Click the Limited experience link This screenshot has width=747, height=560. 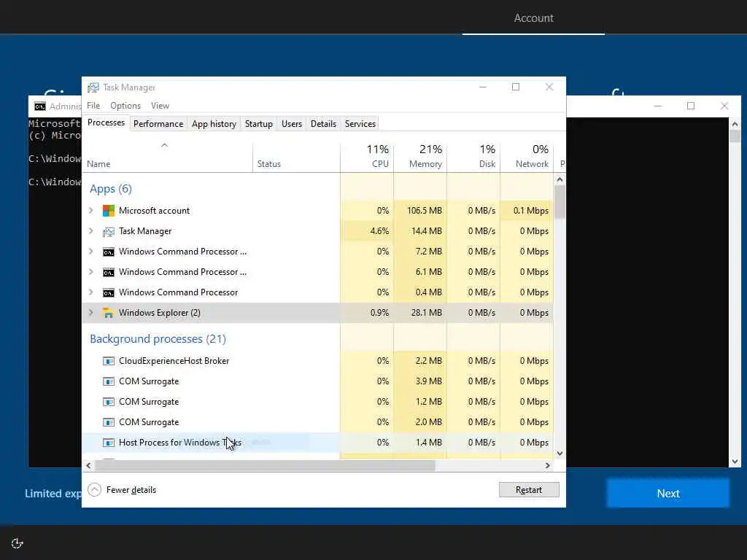coord(53,494)
